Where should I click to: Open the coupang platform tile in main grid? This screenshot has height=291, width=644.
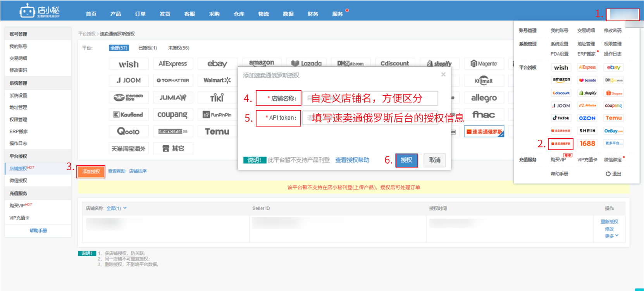click(173, 115)
